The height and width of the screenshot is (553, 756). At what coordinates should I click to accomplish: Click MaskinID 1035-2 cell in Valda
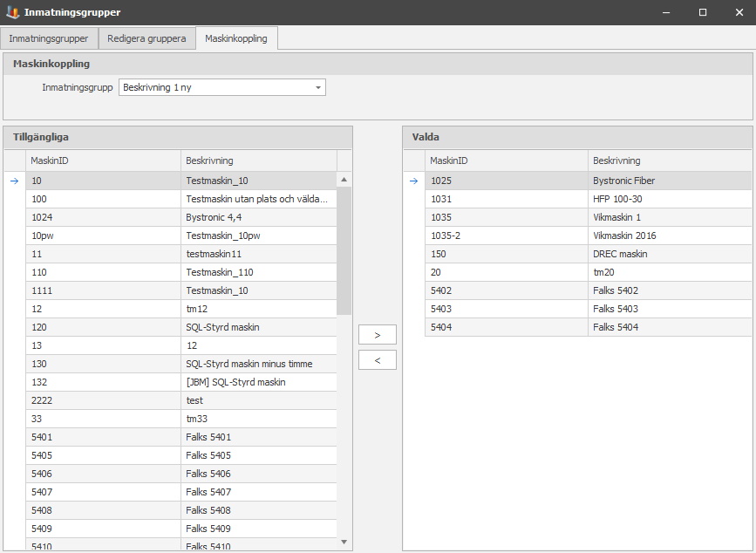(x=507, y=236)
